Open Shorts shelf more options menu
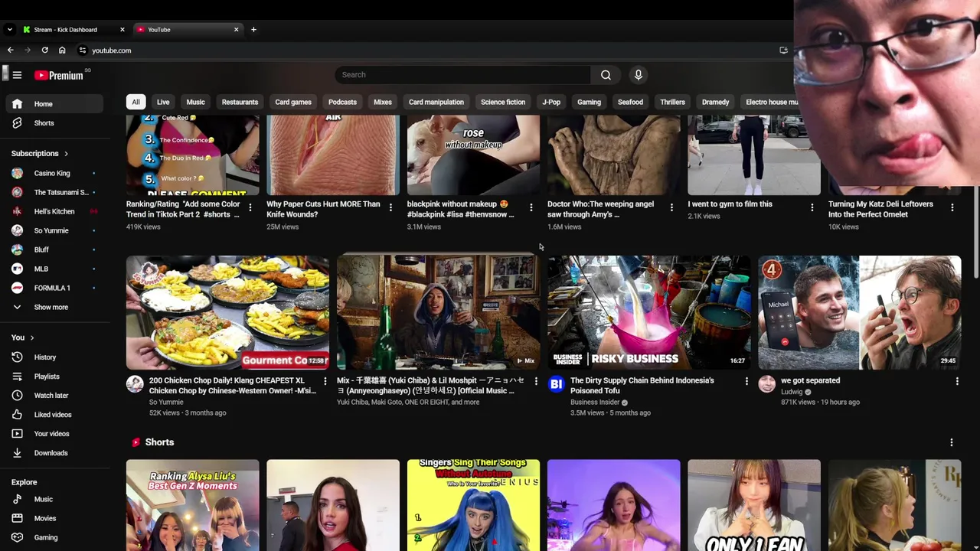 [951, 442]
